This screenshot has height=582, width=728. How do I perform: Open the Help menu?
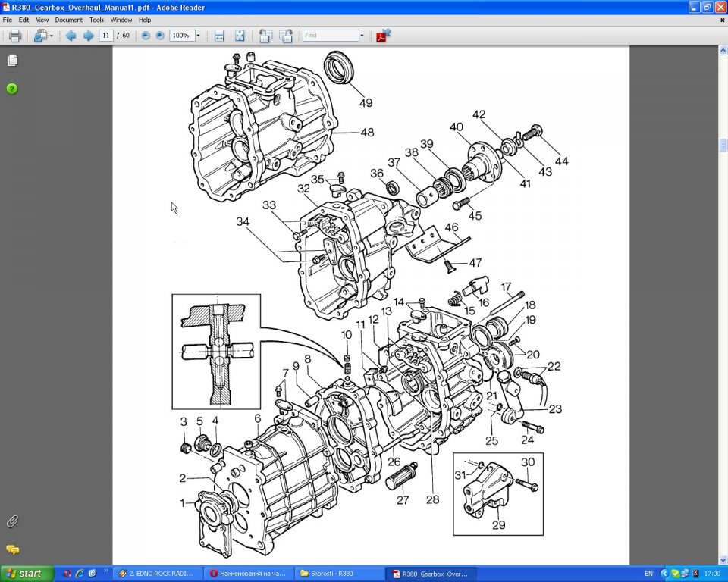click(145, 20)
